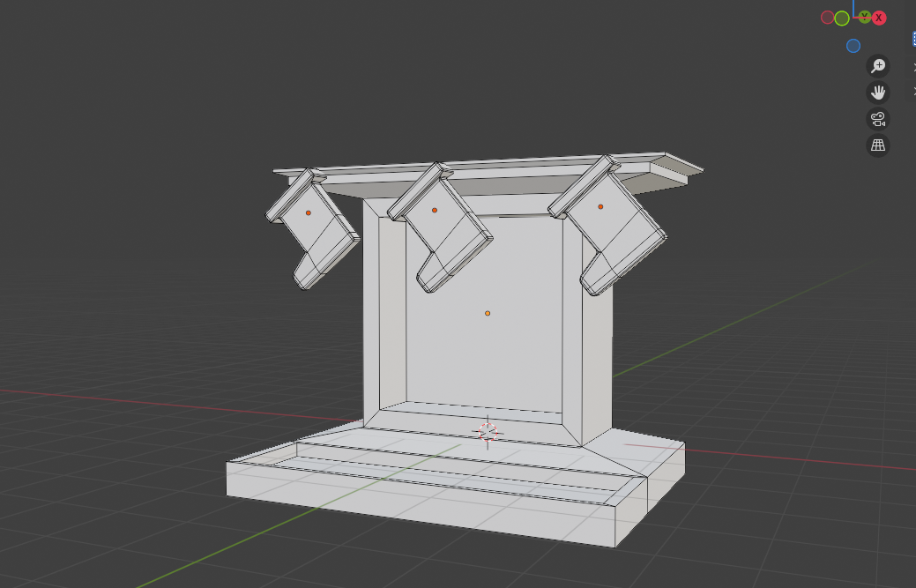Click the unlabeled green ring negative-Y gizmo circle
916x588 pixels.
tap(842, 19)
